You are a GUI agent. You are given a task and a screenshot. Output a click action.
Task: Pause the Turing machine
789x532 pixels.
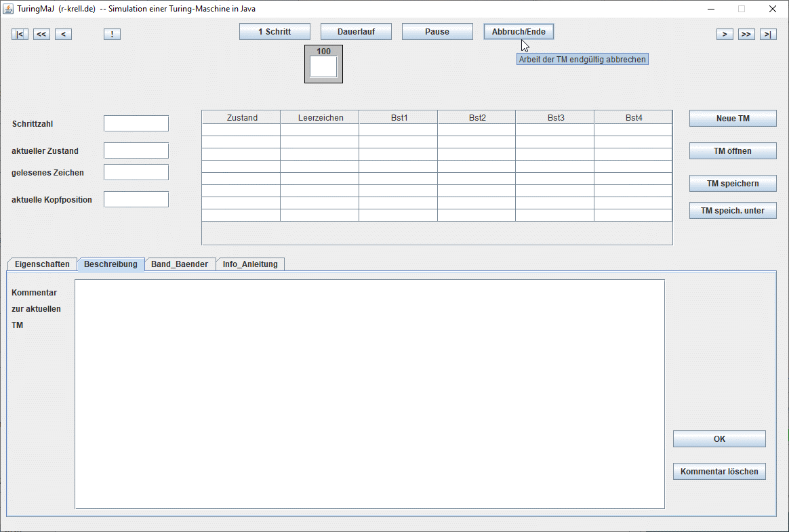coord(437,32)
